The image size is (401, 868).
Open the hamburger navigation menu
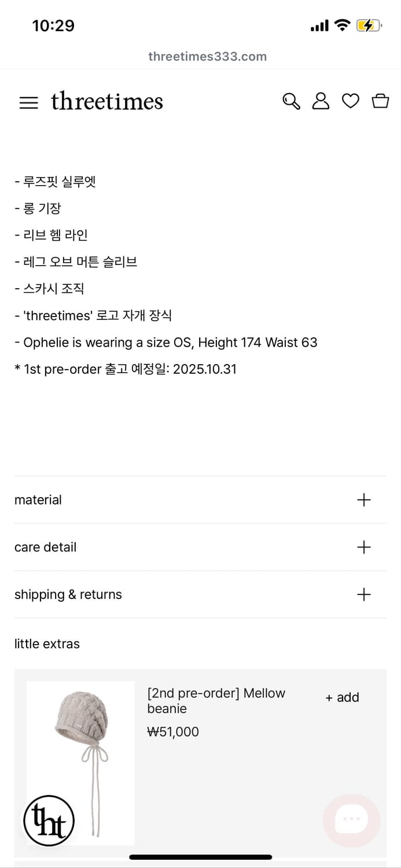[x=28, y=103]
